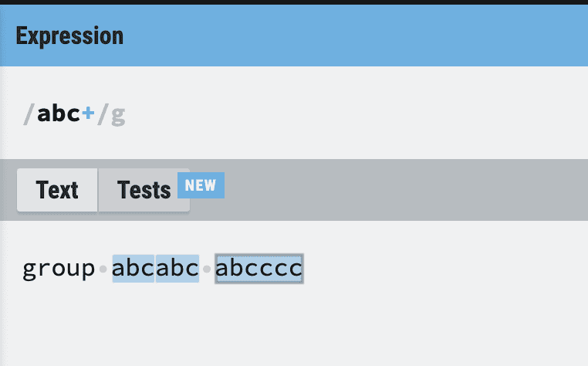Select the abc literal in the expression

[x=59, y=114]
